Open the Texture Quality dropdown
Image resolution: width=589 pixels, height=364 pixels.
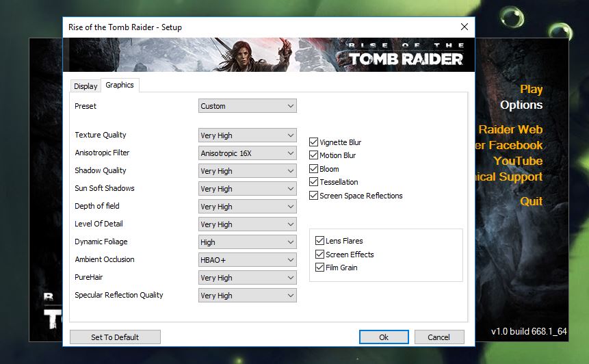pyautogui.click(x=247, y=135)
